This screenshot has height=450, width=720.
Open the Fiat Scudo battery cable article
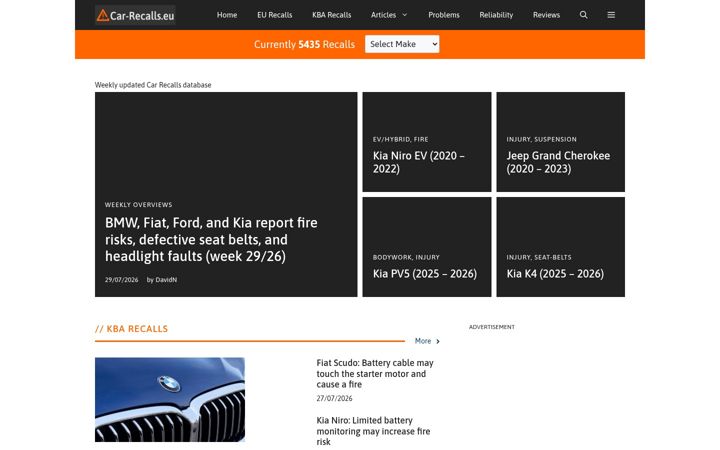tap(375, 373)
